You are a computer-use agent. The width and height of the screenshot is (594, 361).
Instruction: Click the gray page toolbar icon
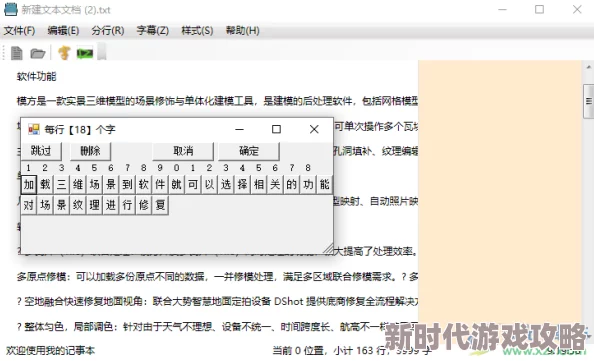tap(102, 52)
